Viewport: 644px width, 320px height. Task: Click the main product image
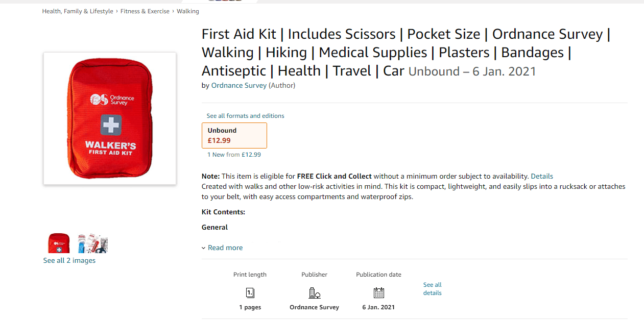click(109, 118)
